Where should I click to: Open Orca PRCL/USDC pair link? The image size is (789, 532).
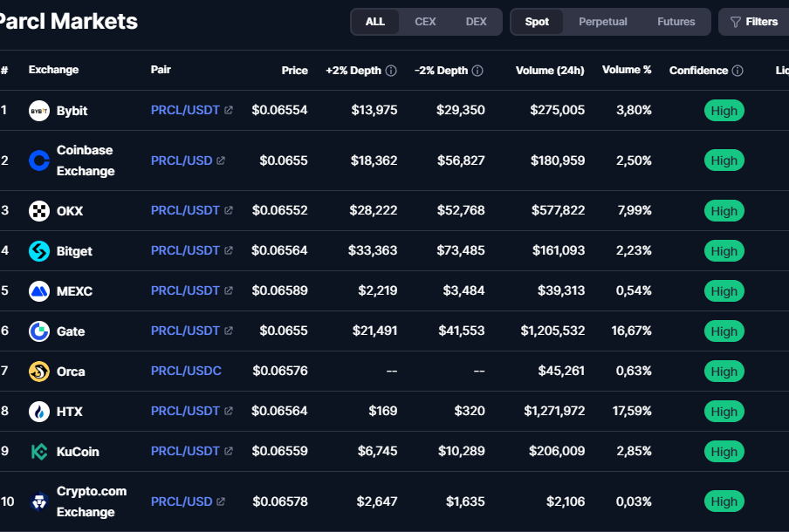tap(186, 371)
